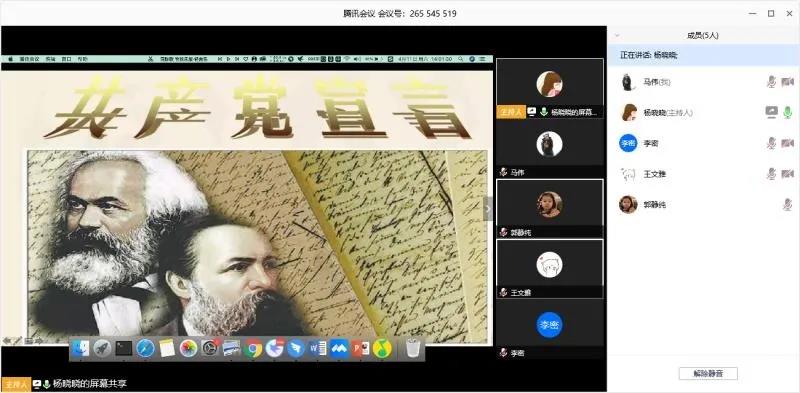Open the Trash icon in the dock
Screen dimensions: 800x393
click(412, 349)
